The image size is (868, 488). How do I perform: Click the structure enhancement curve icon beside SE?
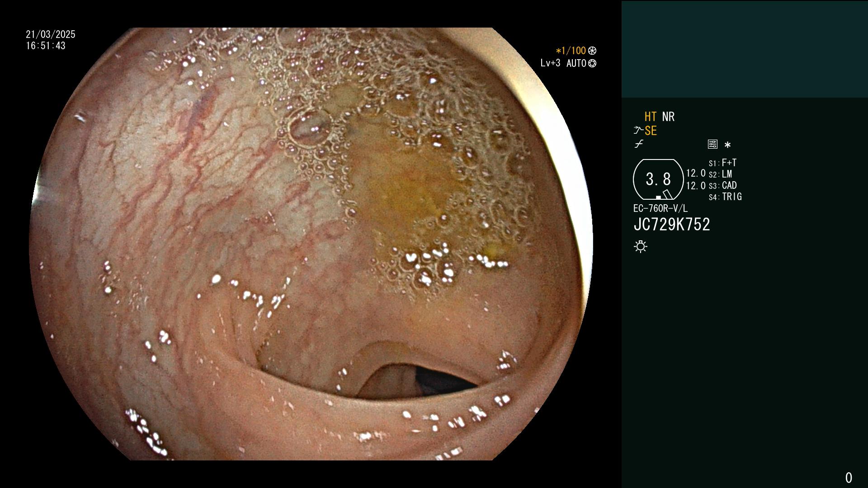tap(638, 131)
